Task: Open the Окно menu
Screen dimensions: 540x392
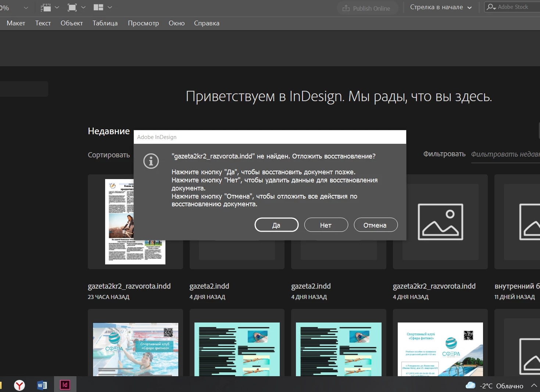Action: coord(176,23)
